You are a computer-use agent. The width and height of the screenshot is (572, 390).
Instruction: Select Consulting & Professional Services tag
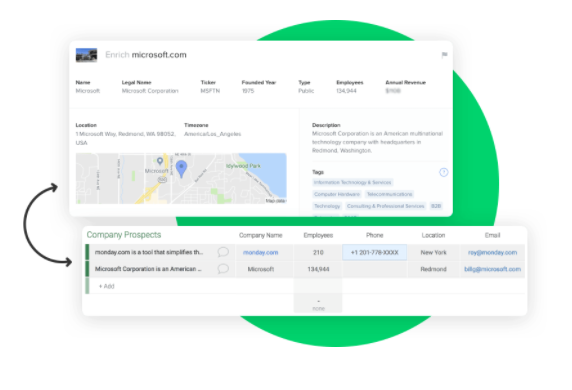coord(386,206)
